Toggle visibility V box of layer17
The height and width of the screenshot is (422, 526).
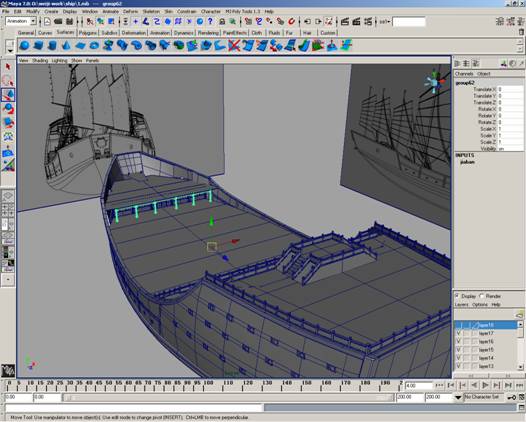tap(459, 333)
